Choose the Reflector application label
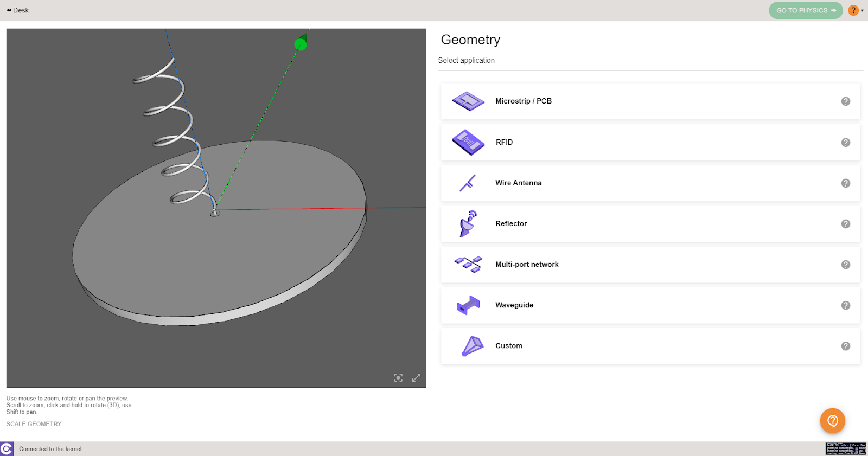The image size is (868, 456). pos(511,224)
